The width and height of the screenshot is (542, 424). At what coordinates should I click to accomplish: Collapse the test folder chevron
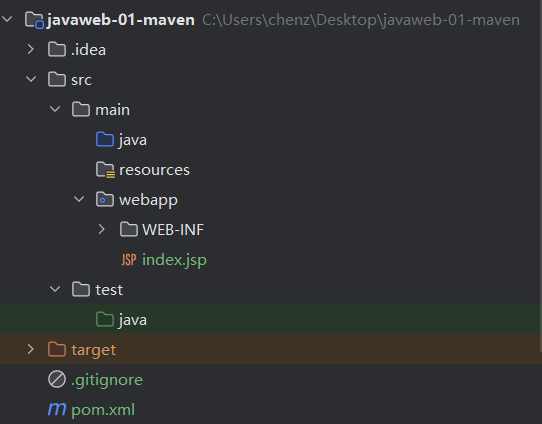coord(55,289)
